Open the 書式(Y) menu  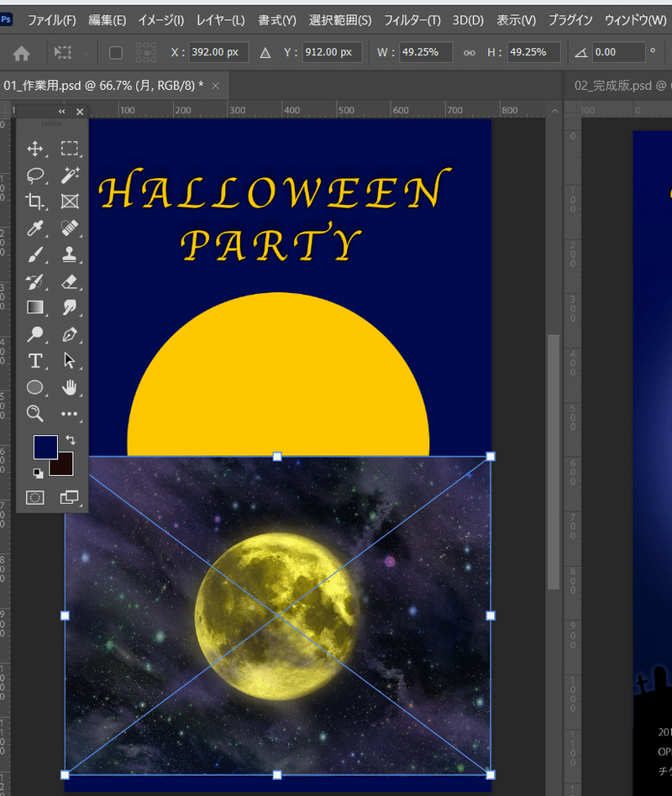coord(277,20)
